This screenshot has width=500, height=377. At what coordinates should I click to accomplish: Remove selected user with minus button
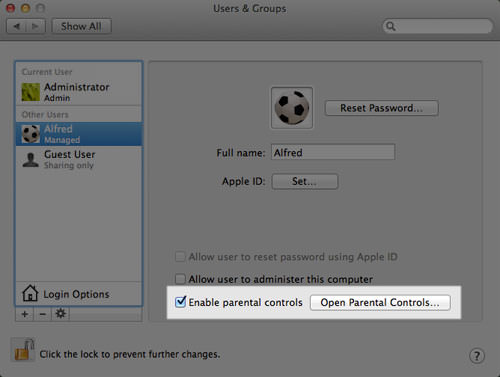(43, 314)
